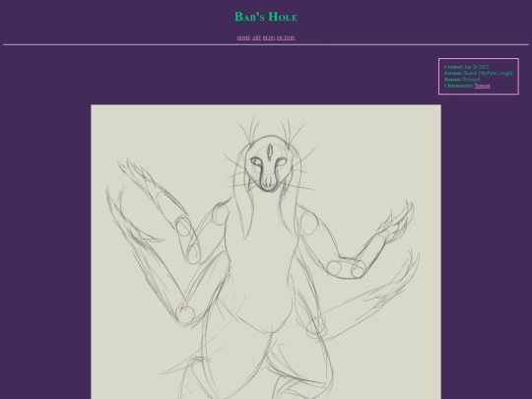The height and width of the screenshot is (399, 532).
Task: Open the HOME navigation link
Action: coord(243,37)
